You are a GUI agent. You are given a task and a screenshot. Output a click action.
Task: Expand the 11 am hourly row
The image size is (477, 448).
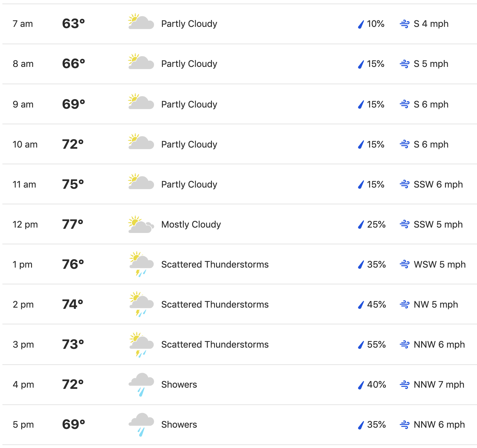(x=240, y=184)
